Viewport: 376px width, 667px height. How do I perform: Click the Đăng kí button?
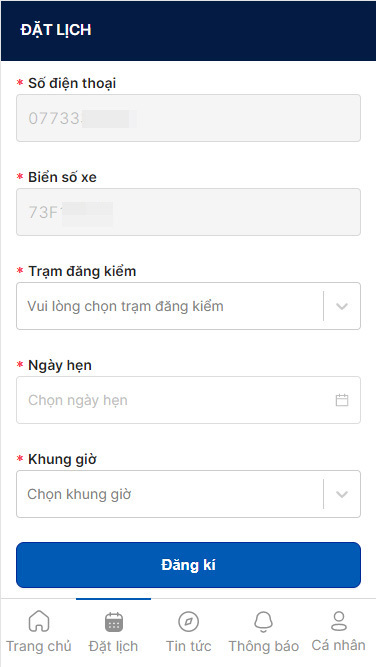[x=188, y=565]
